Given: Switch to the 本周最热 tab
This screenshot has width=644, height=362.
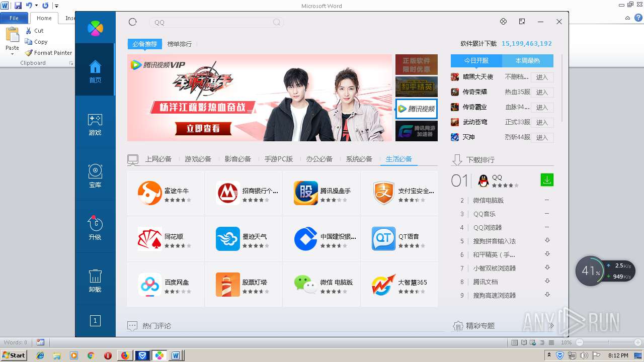Looking at the screenshot, I should click(x=528, y=61).
